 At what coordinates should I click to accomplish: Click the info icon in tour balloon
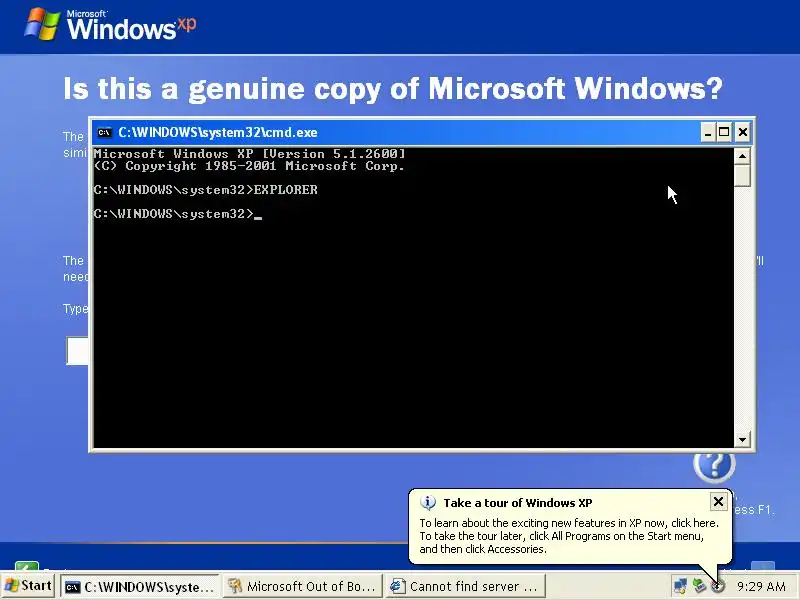tap(428, 503)
